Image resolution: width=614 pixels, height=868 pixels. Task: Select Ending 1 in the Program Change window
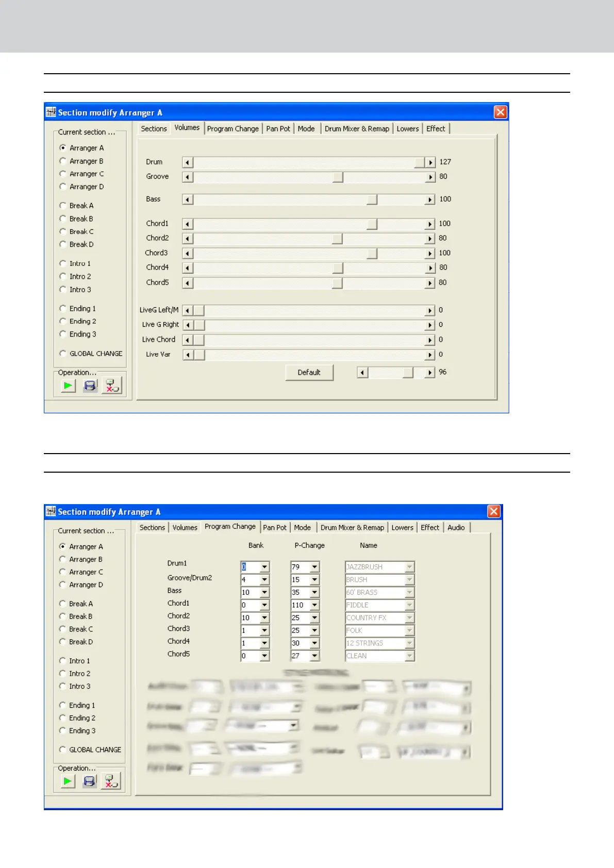(77, 705)
